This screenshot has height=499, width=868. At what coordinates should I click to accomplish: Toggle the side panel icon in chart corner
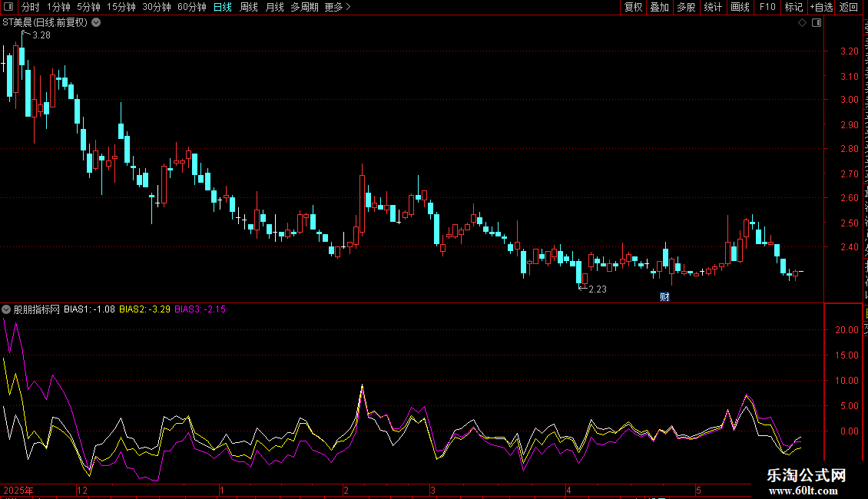(x=817, y=23)
